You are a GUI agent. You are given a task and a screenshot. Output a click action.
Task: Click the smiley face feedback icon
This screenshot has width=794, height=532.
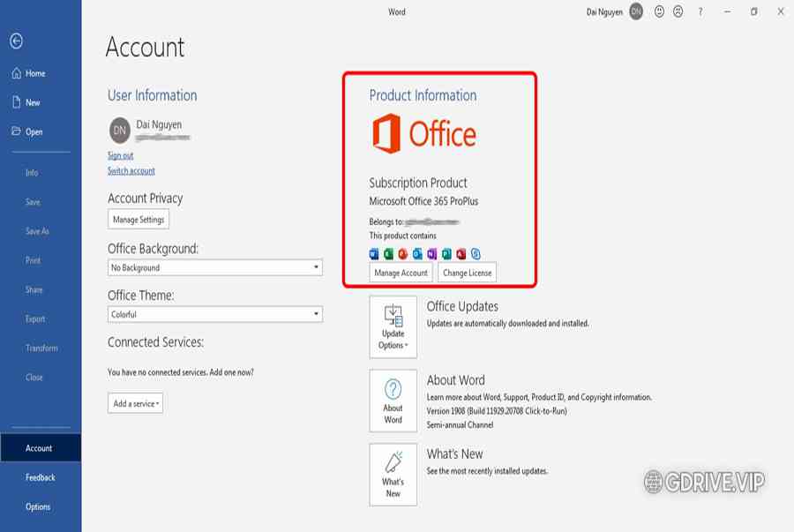coord(659,11)
